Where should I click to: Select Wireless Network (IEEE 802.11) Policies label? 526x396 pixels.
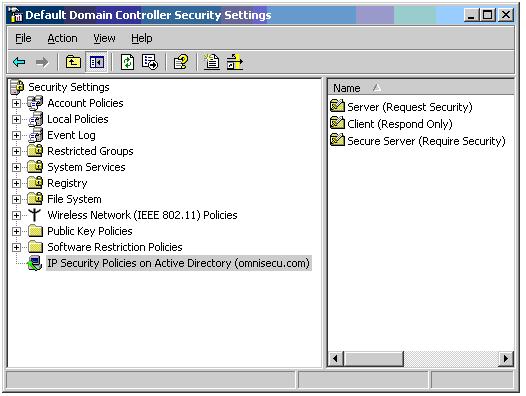pyautogui.click(x=142, y=215)
